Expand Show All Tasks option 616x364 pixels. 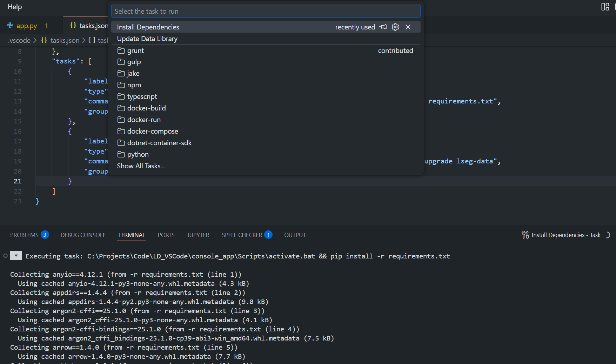[x=140, y=166]
